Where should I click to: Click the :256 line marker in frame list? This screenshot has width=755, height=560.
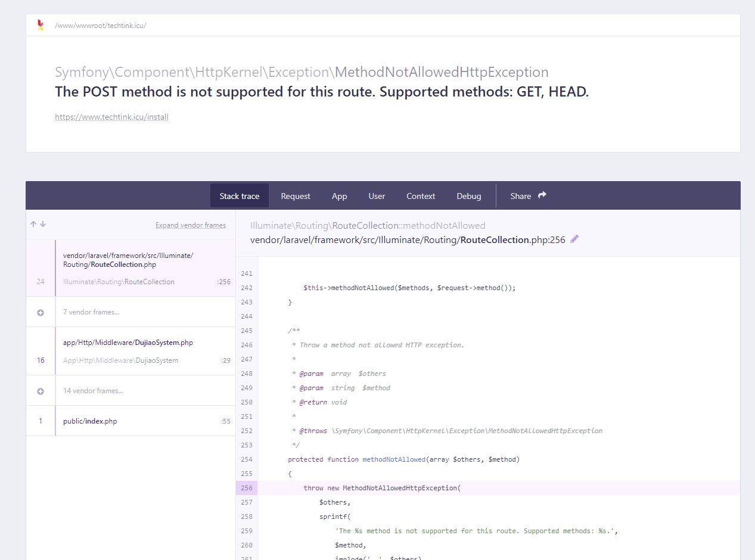[223, 282]
